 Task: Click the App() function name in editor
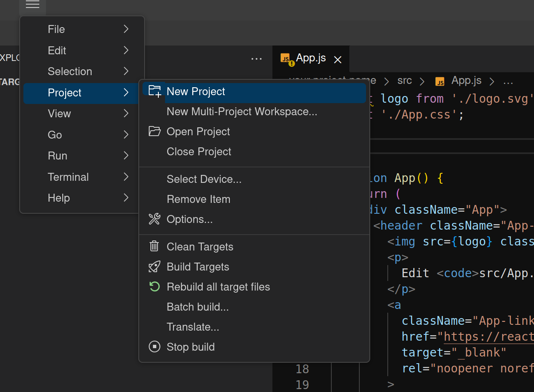tap(412, 178)
